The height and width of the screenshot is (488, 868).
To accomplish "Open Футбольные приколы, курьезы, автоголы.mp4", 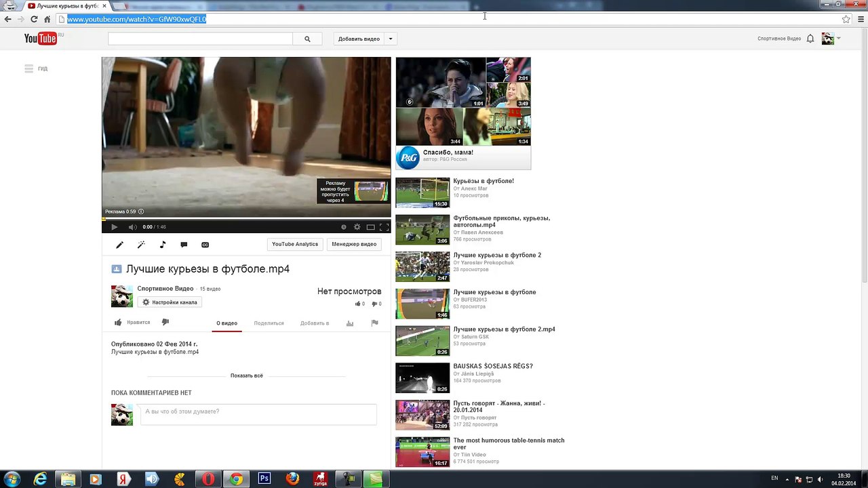I will click(x=501, y=222).
